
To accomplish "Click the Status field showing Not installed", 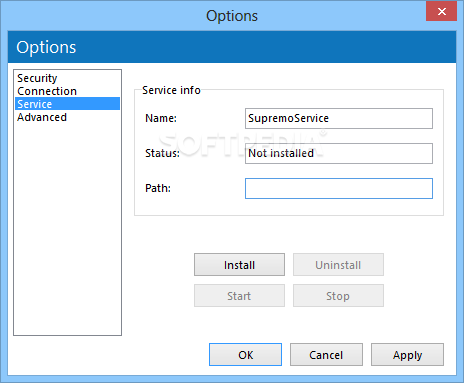I will (x=339, y=153).
